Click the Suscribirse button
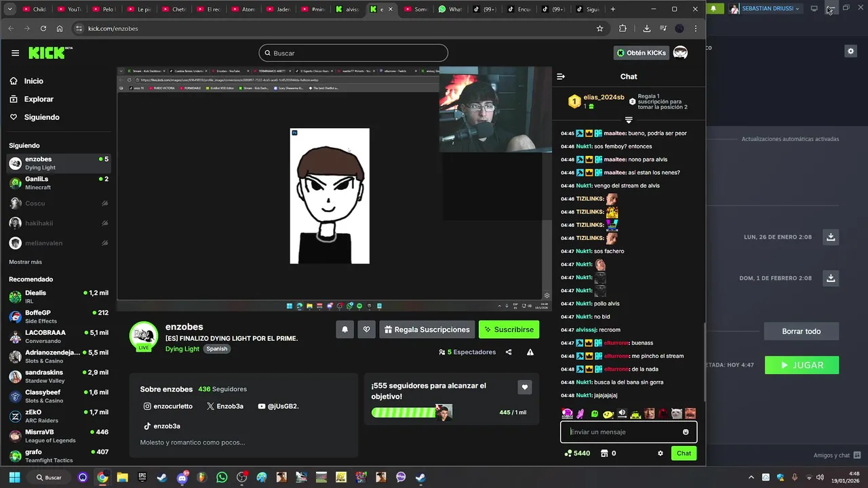Image resolution: width=868 pixels, height=488 pixels. [x=509, y=329]
